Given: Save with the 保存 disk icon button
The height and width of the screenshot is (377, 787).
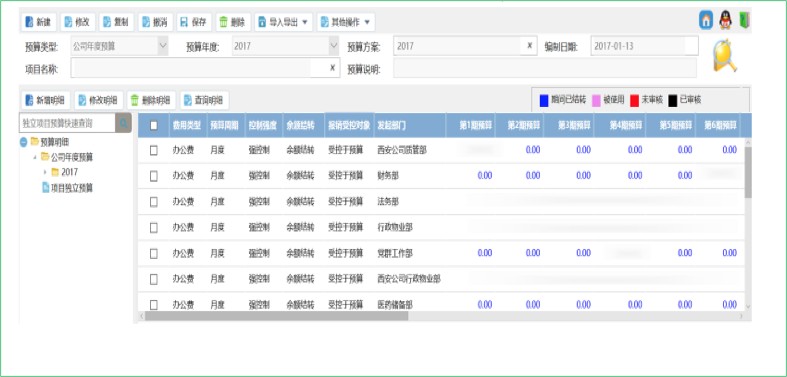Looking at the screenshot, I should coord(194,22).
